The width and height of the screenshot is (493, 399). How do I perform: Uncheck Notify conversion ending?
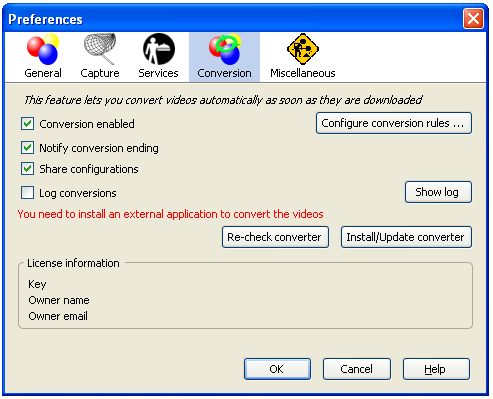[27, 148]
